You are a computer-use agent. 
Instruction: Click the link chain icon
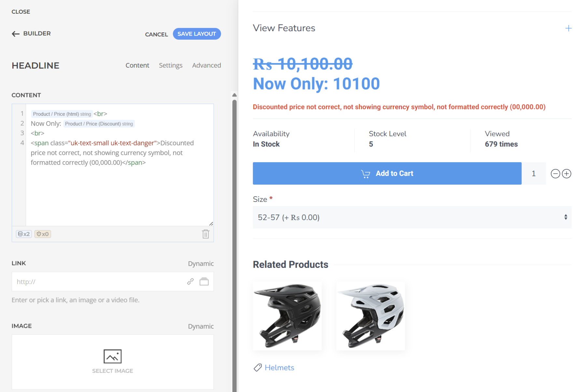(x=190, y=282)
